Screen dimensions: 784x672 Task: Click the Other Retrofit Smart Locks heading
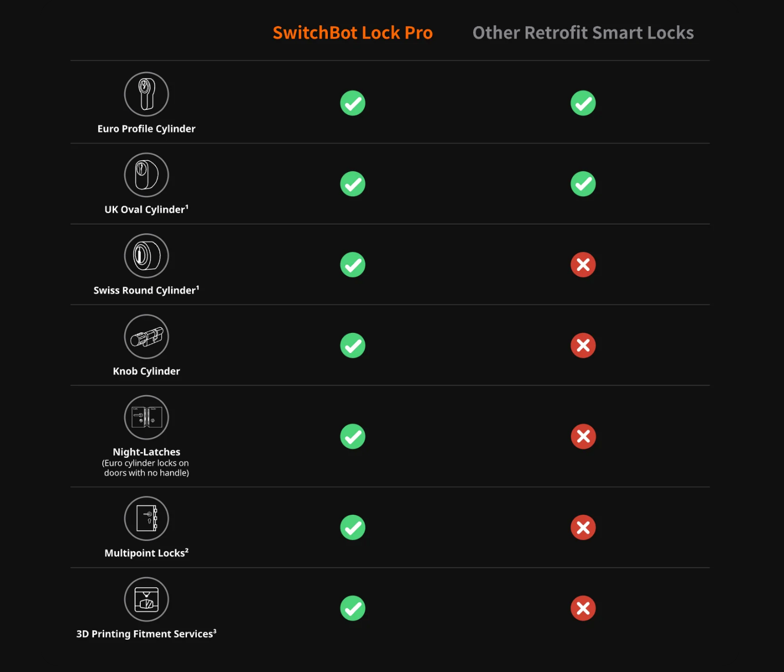tap(583, 33)
